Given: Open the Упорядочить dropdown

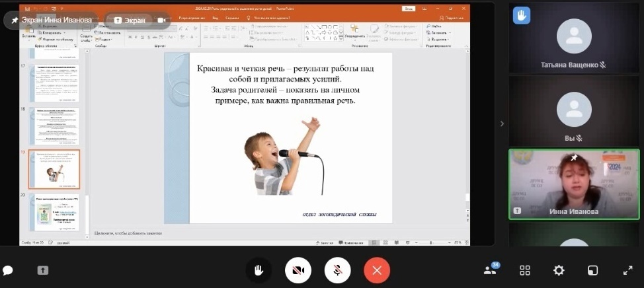Looking at the screenshot, I should pos(355,33).
